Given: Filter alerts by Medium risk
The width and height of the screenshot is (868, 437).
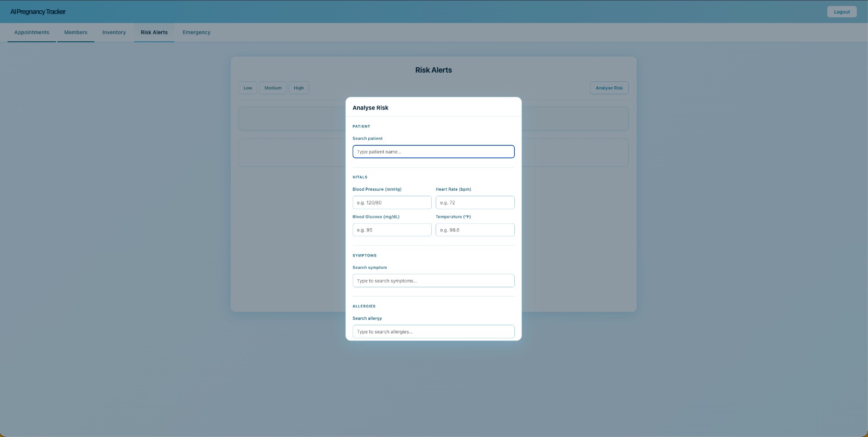Looking at the screenshot, I should [273, 88].
